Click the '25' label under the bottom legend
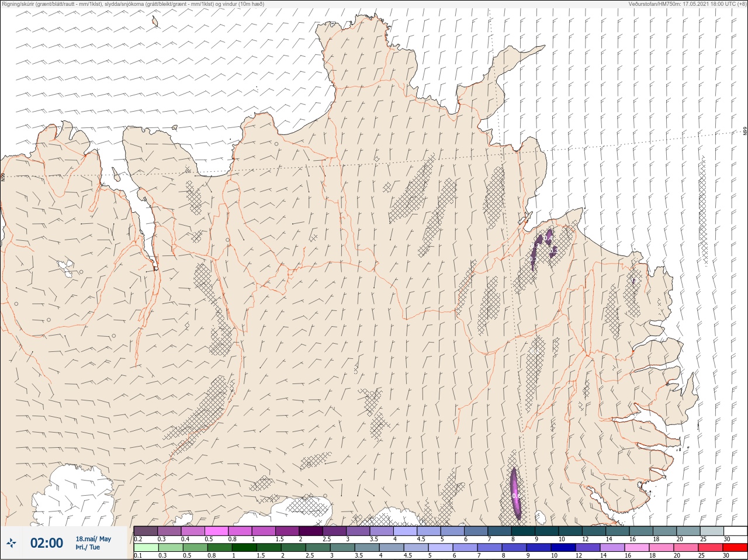Image resolution: width=748 pixels, height=560 pixels. pos(702,555)
